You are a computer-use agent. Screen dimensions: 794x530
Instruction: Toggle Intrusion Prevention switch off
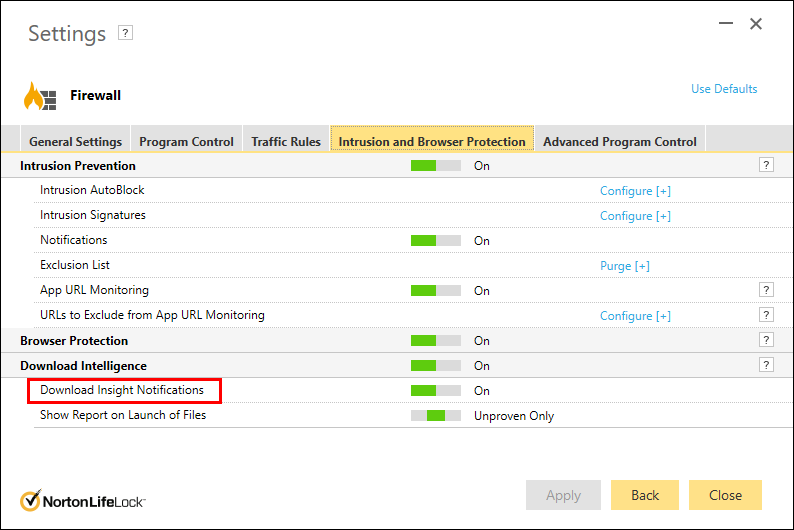coord(436,166)
